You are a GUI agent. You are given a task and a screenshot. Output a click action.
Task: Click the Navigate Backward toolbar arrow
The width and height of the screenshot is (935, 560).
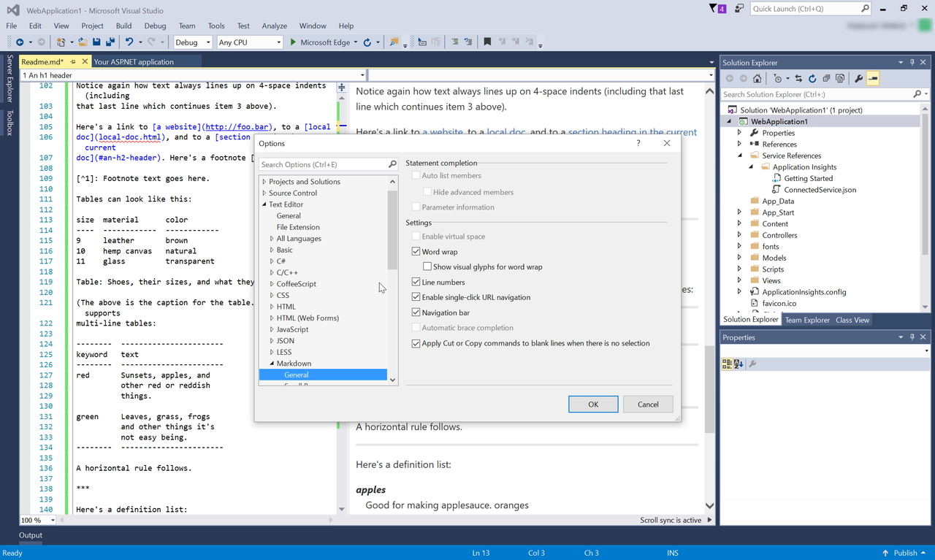point(19,42)
